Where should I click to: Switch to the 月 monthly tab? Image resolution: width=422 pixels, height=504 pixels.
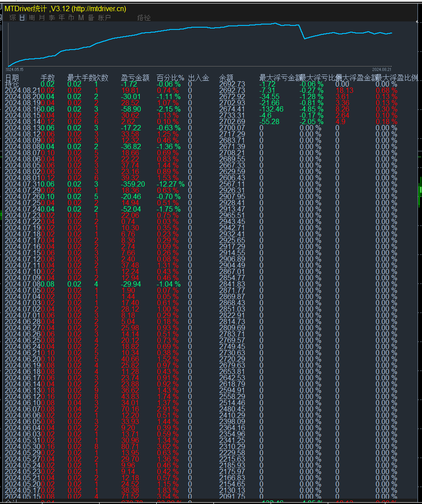pyautogui.click(x=42, y=18)
